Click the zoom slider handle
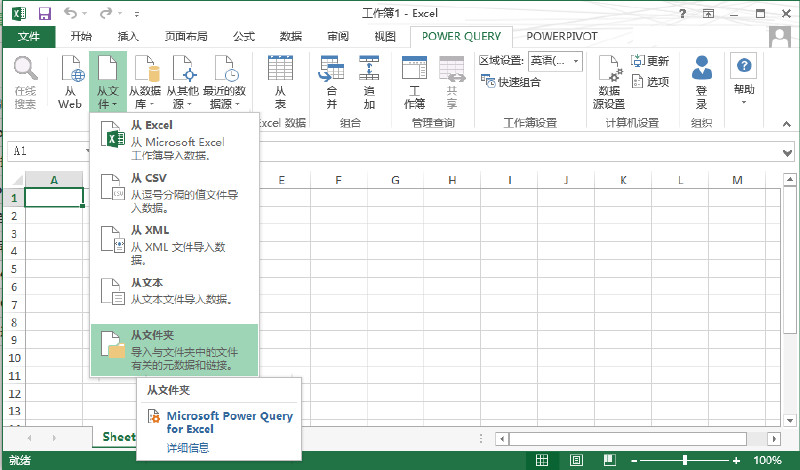The height and width of the screenshot is (470, 800). pyautogui.click(x=685, y=460)
